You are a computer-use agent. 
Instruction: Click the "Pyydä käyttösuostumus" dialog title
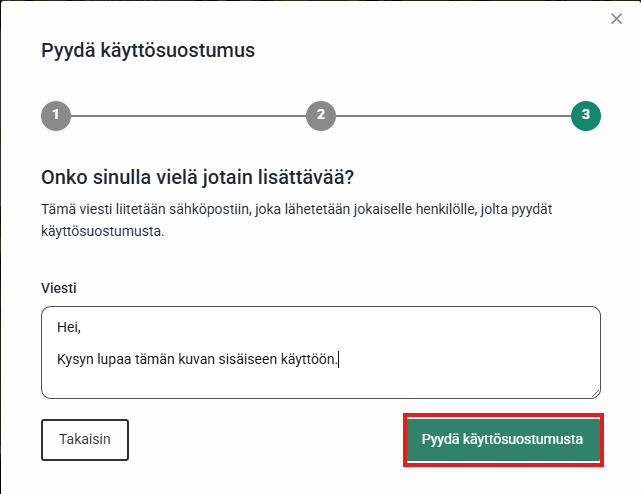pos(148,50)
